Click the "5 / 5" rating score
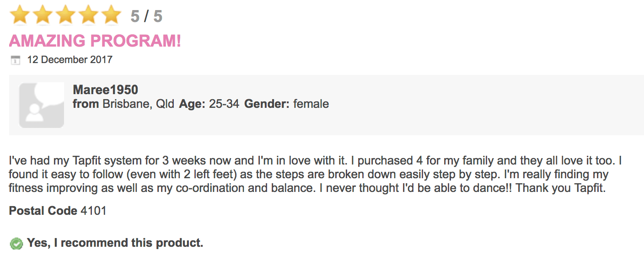This screenshot has height=255, width=644. (x=146, y=16)
